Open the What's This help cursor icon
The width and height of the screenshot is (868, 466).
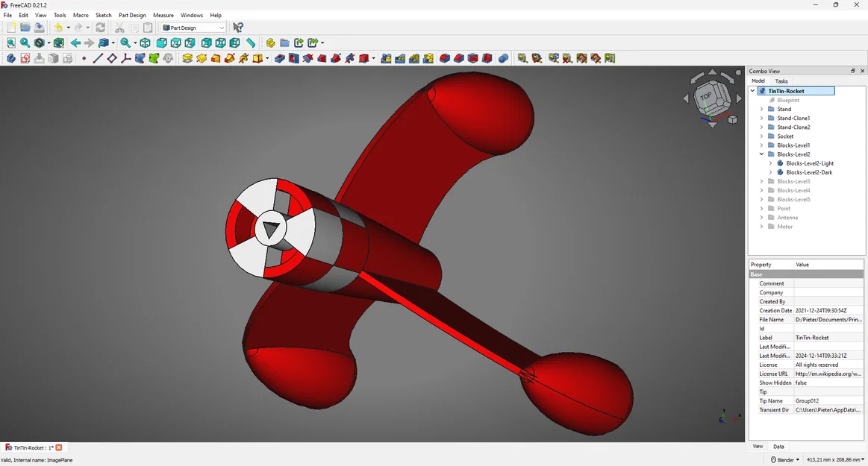pyautogui.click(x=238, y=28)
